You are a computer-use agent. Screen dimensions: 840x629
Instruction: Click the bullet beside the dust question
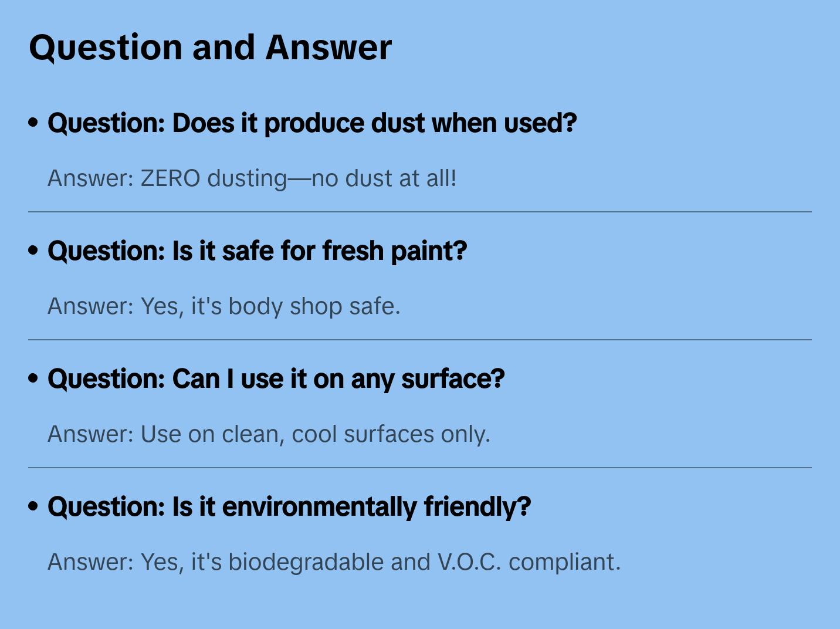coord(33,123)
